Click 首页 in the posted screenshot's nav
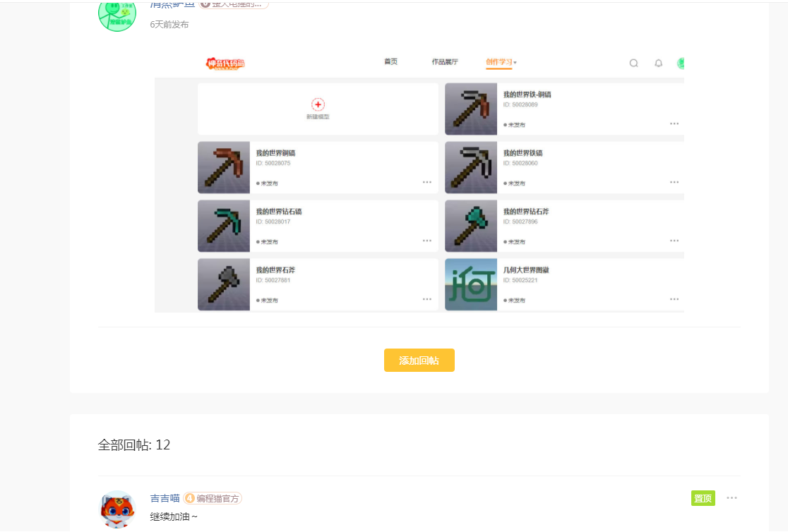788x532 pixels. [390, 62]
